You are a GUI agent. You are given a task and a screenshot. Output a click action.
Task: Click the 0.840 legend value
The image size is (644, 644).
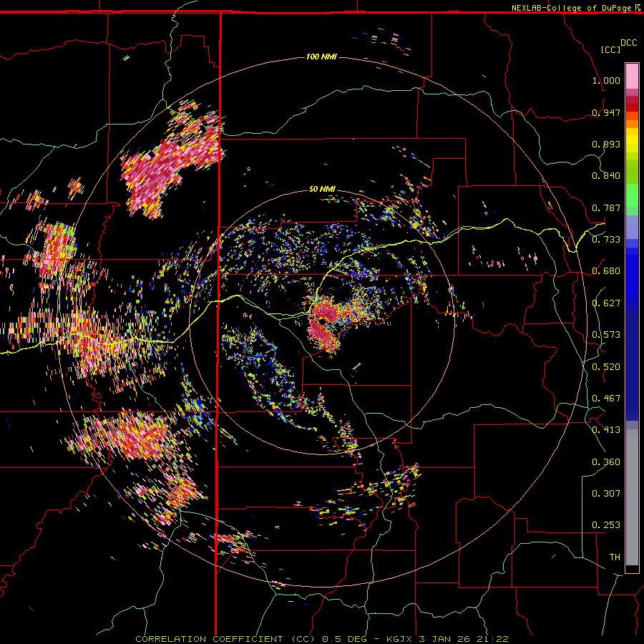click(606, 176)
